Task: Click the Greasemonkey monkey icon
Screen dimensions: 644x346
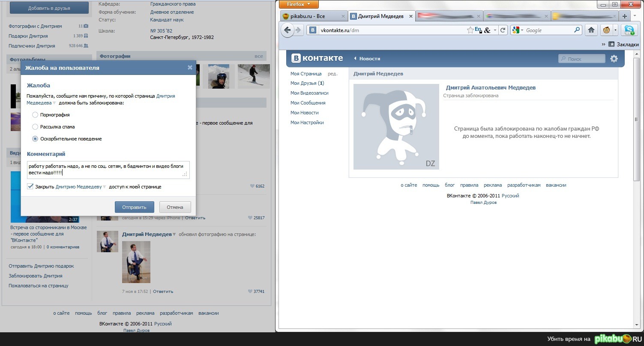Action: coord(606,30)
